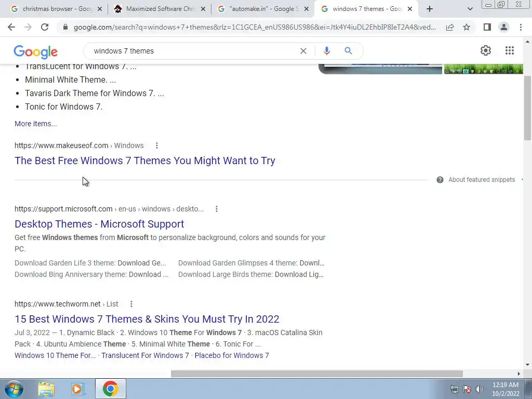Open 15 Best Windows 7 Themes result
Viewport: 532px width, 399px height.
point(147,319)
